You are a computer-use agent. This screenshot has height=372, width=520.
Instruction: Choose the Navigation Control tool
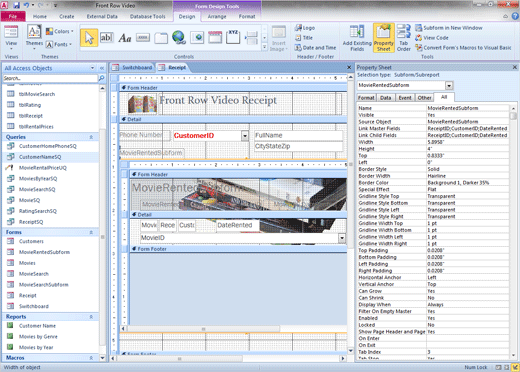(215, 37)
